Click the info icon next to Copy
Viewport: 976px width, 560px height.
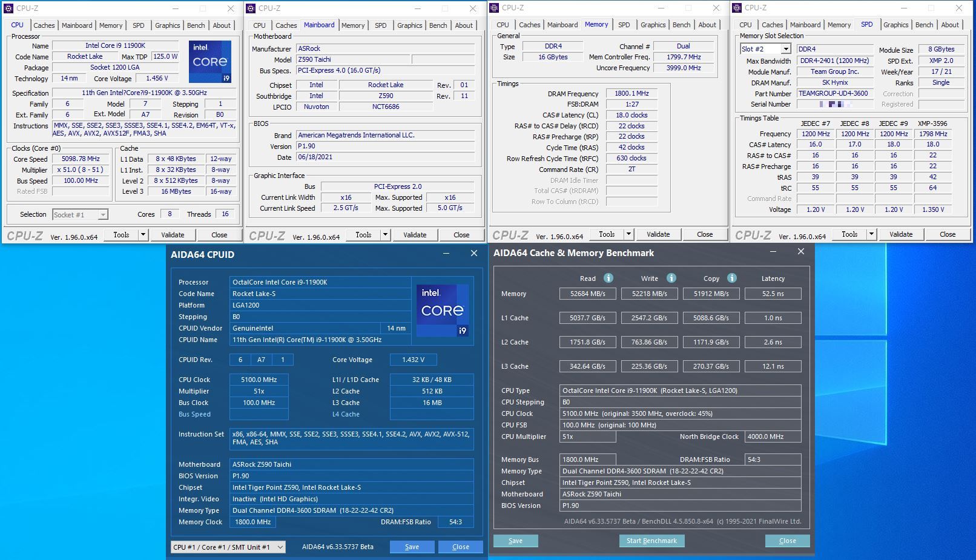click(732, 278)
